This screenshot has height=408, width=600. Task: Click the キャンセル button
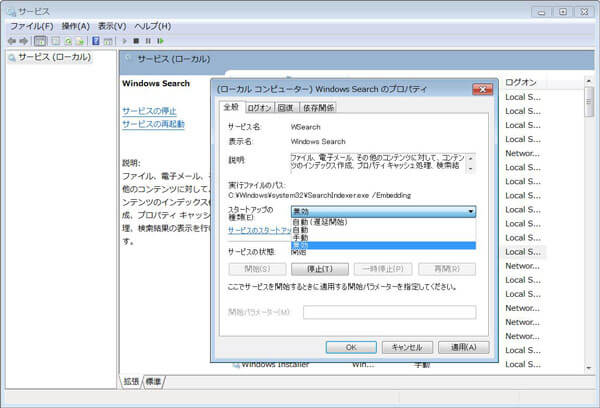click(x=407, y=348)
